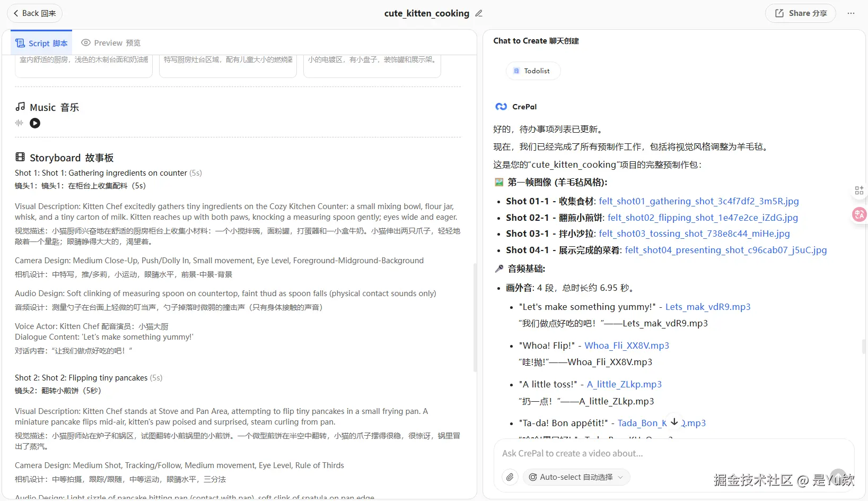The height and width of the screenshot is (501, 868).
Task: Click the Music note icon
Action: coord(20,107)
